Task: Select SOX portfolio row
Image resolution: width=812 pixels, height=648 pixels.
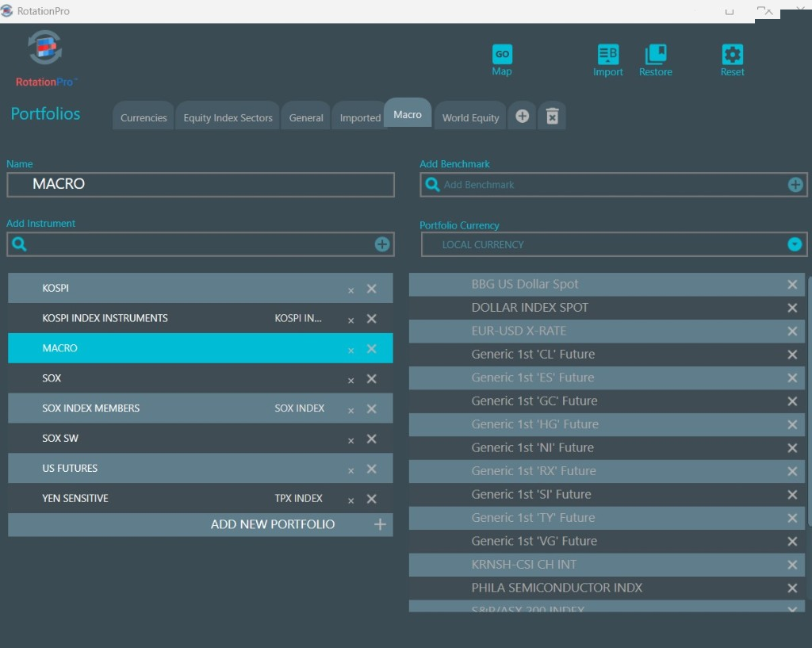Action: pyautogui.click(x=201, y=378)
